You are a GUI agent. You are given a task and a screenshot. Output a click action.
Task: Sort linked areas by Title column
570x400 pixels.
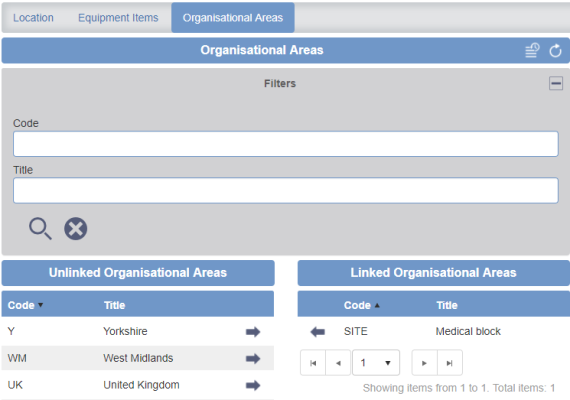click(447, 305)
